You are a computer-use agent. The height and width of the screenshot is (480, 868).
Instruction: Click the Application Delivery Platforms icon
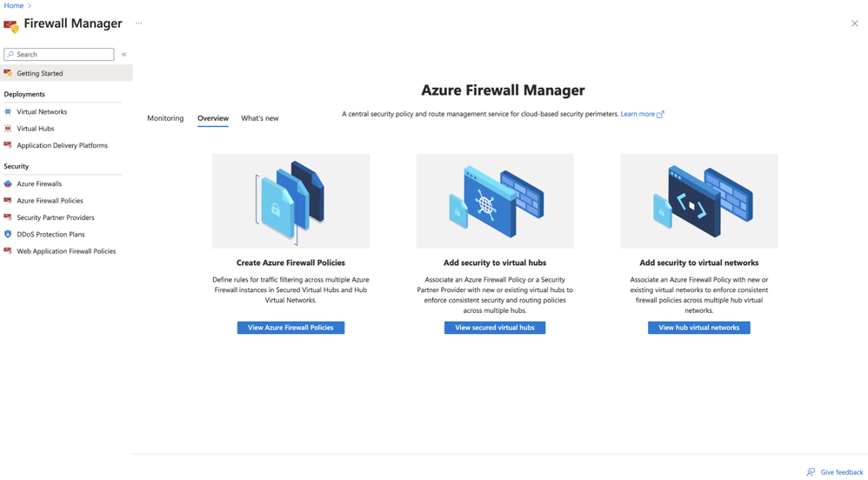click(8, 145)
